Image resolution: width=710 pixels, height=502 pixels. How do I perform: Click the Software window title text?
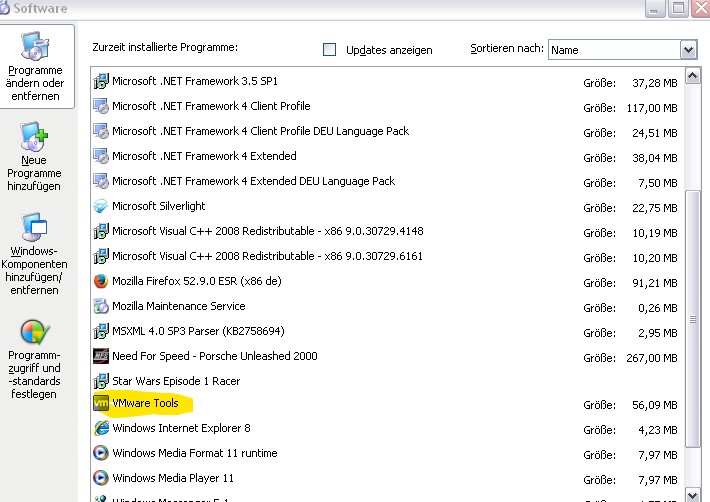[40, 8]
